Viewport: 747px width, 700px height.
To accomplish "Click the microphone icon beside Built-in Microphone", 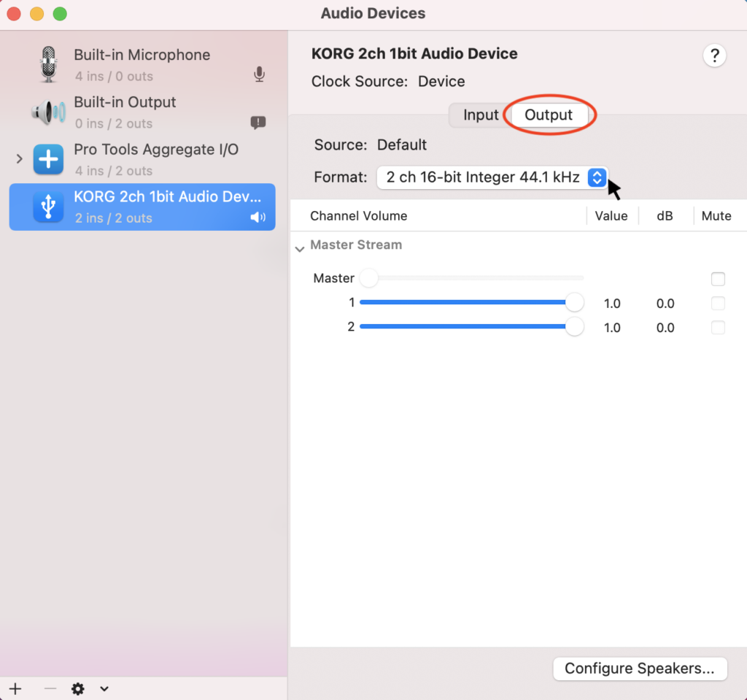I will click(259, 75).
